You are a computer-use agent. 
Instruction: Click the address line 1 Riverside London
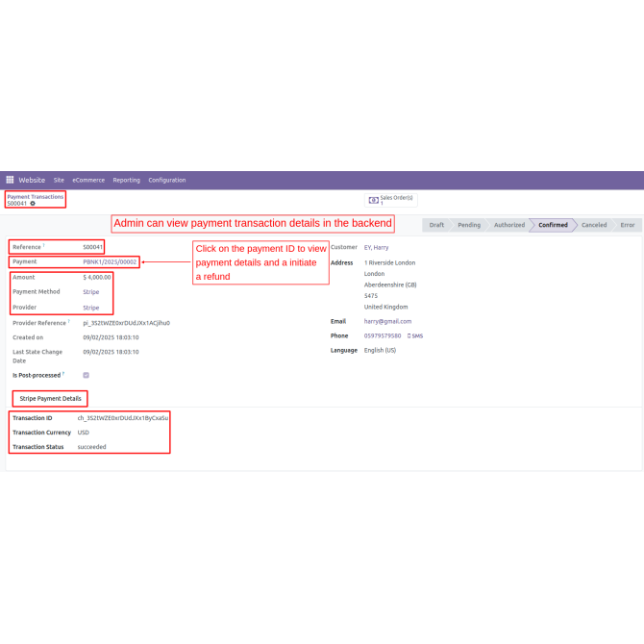coord(390,262)
